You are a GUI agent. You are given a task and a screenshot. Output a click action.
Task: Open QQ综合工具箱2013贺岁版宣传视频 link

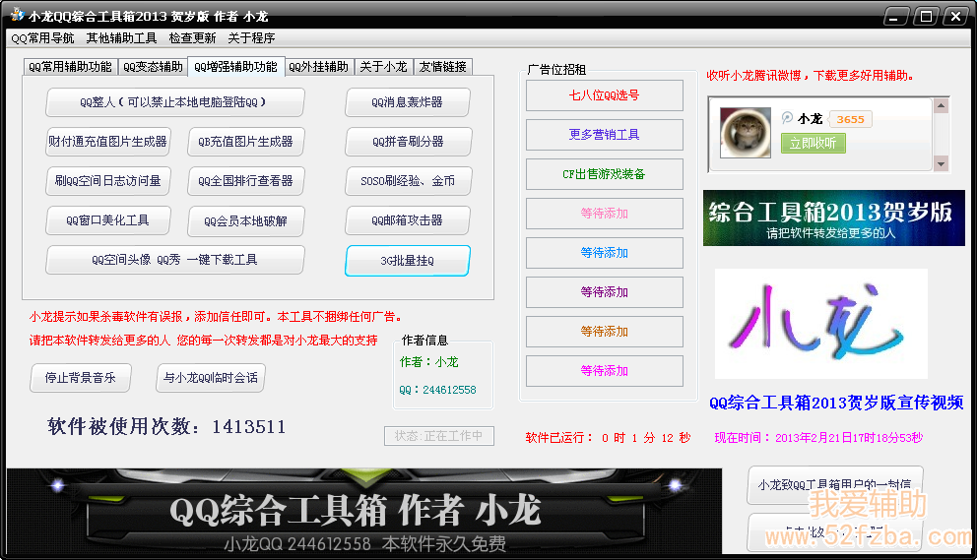point(836,404)
